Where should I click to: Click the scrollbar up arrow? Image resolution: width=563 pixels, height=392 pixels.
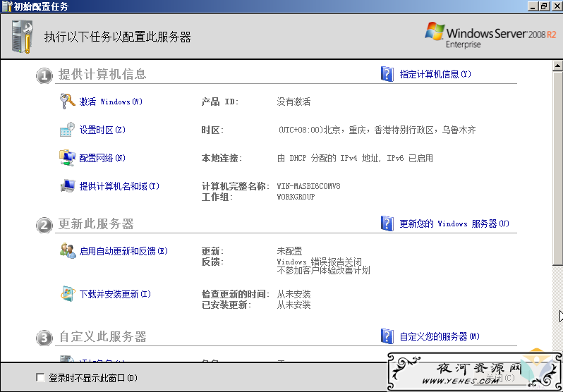[557, 66]
